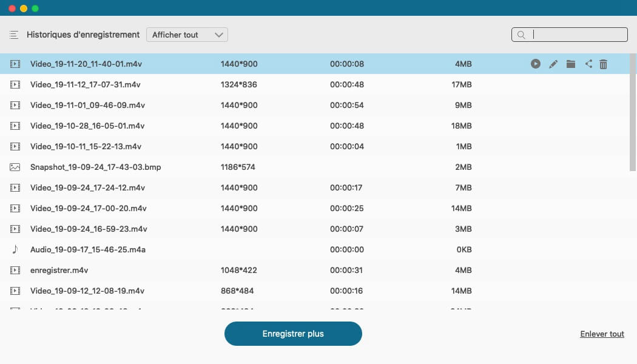Delete selected recording with trash icon
This screenshot has width=637, height=364.
click(603, 64)
